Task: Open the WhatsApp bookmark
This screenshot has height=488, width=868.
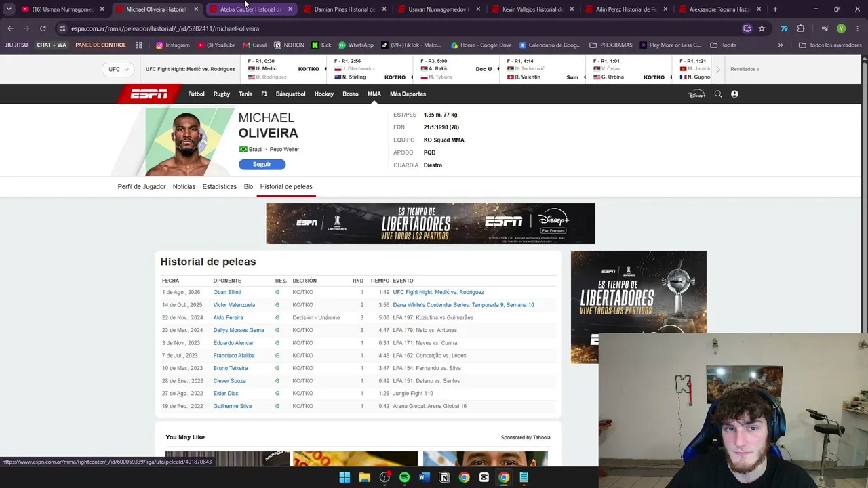Action: 356,45
